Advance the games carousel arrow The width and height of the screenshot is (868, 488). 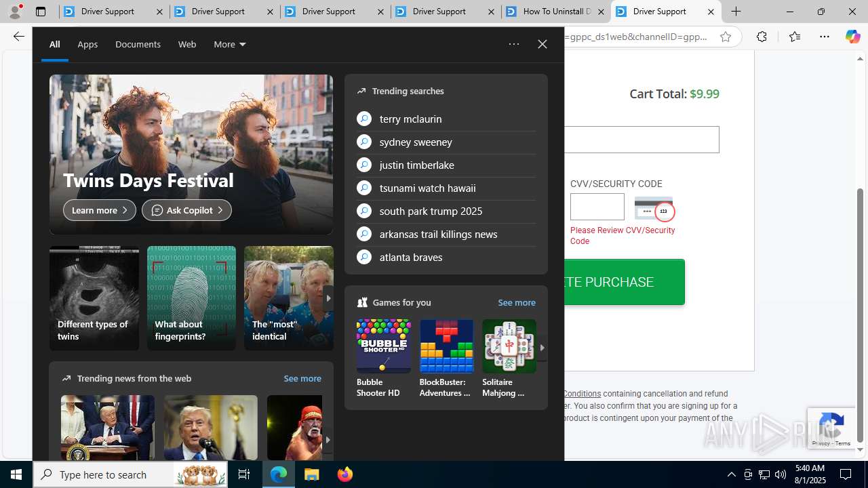tap(542, 348)
